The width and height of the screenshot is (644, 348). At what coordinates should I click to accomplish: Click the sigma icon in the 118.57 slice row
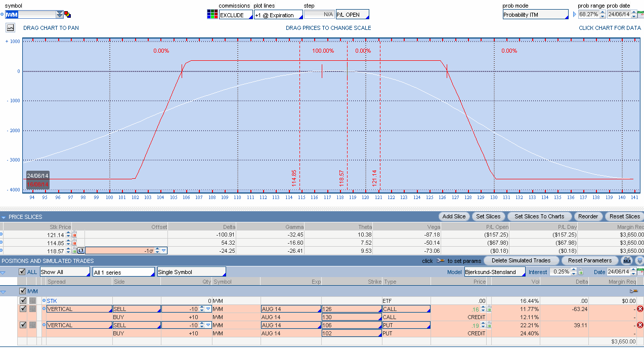click(x=81, y=251)
